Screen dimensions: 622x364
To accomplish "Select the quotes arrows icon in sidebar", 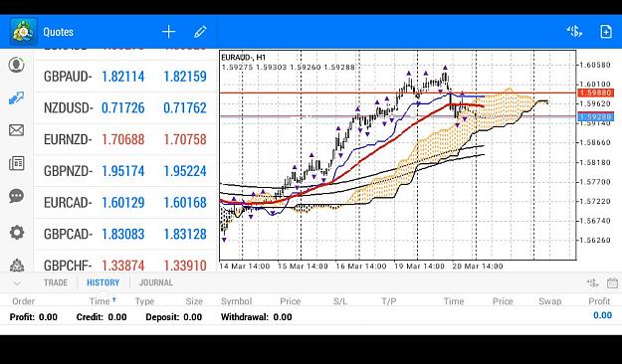I will click(16, 97).
